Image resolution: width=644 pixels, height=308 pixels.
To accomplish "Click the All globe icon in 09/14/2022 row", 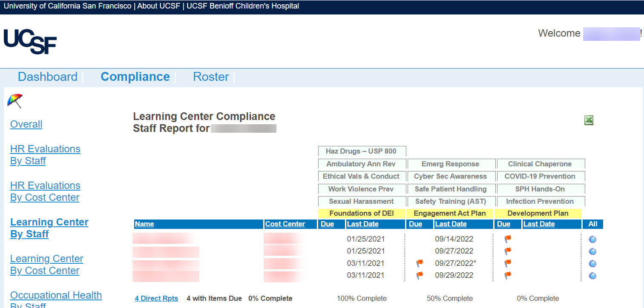I will pyautogui.click(x=592, y=240).
